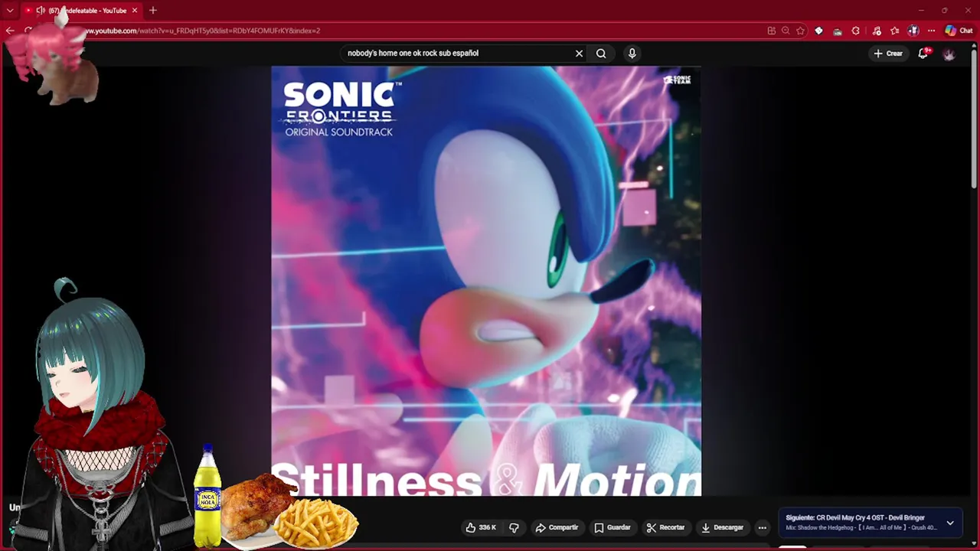Dislike the video
Screen dimensions: 980x551
pos(514,527)
